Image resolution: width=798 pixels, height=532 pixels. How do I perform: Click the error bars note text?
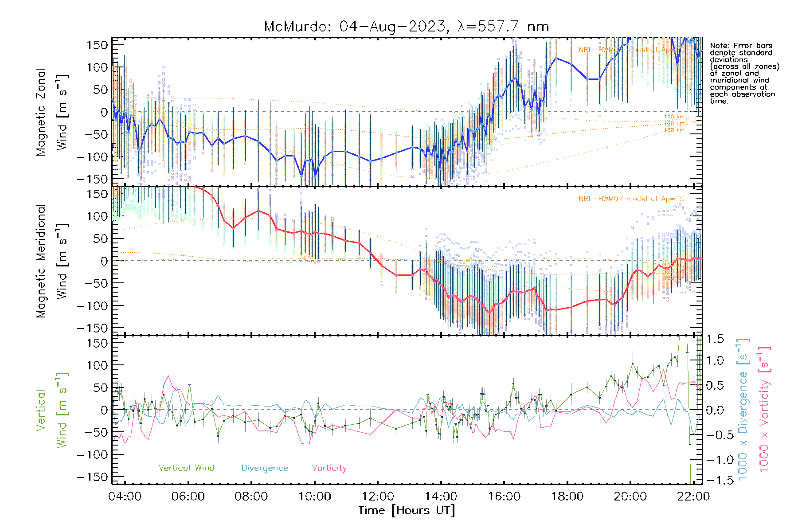coord(744,73)
